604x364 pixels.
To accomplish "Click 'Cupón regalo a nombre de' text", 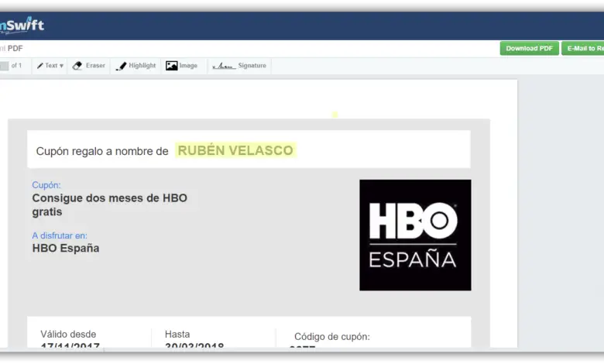I will (102, 151).
